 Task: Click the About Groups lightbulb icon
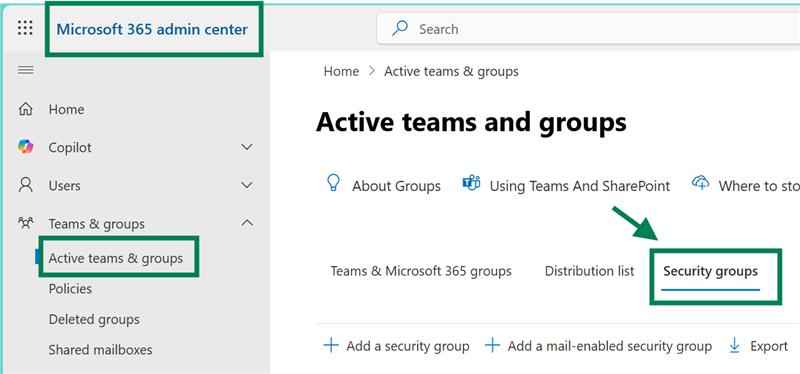(x=333, y=183)
